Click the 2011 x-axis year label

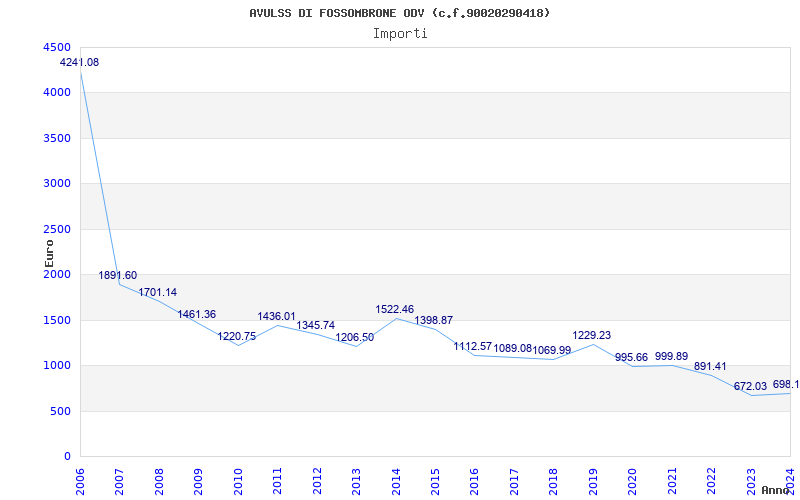pyautogui.click(x=277, y=482)
